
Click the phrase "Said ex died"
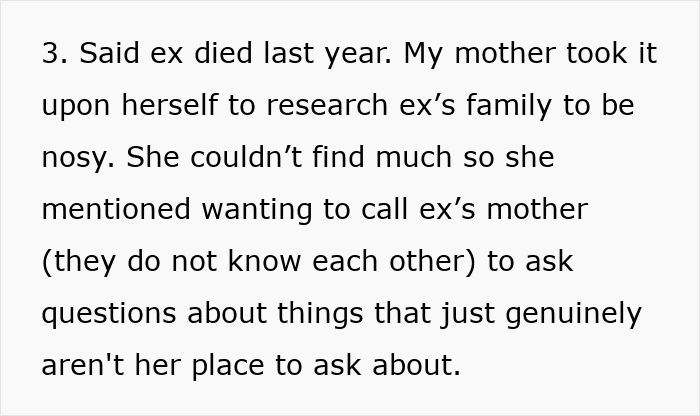pos(149,54)
